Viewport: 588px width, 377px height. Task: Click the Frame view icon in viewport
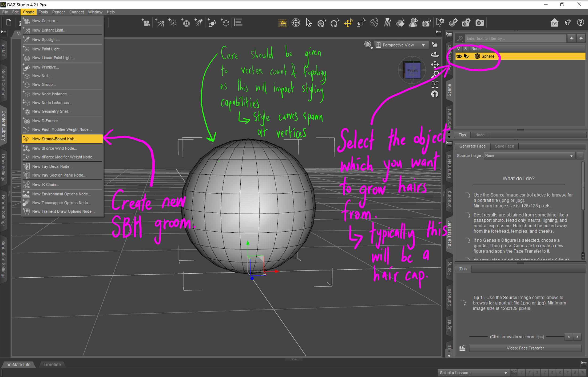click(435, 84)
